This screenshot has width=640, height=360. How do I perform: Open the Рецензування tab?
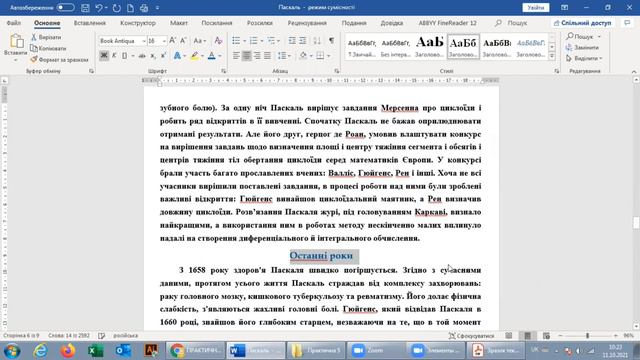(307, 23)
